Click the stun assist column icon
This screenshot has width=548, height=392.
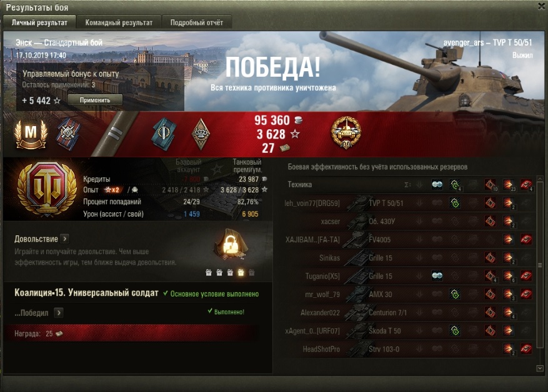(x=472, y=184)
